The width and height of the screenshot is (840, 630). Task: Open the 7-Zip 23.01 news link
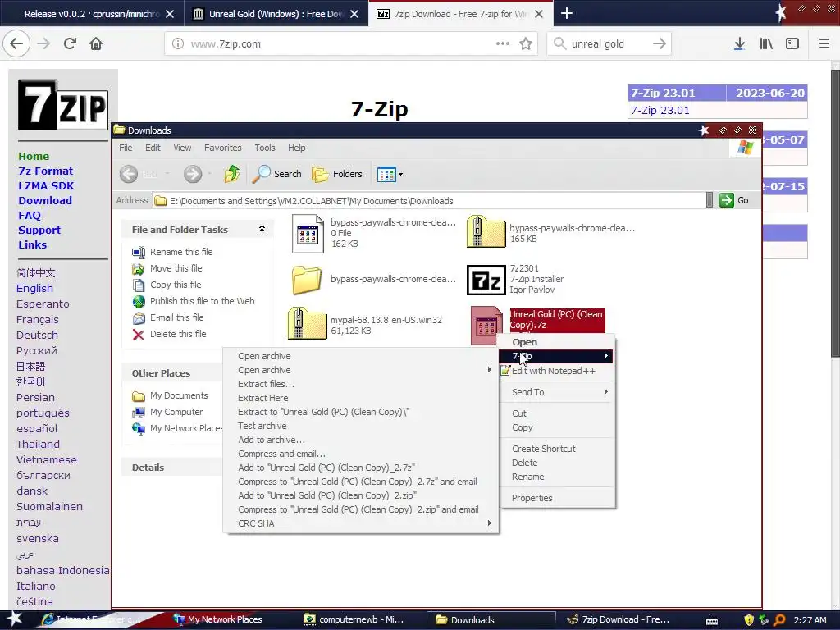tap(660, 111)
